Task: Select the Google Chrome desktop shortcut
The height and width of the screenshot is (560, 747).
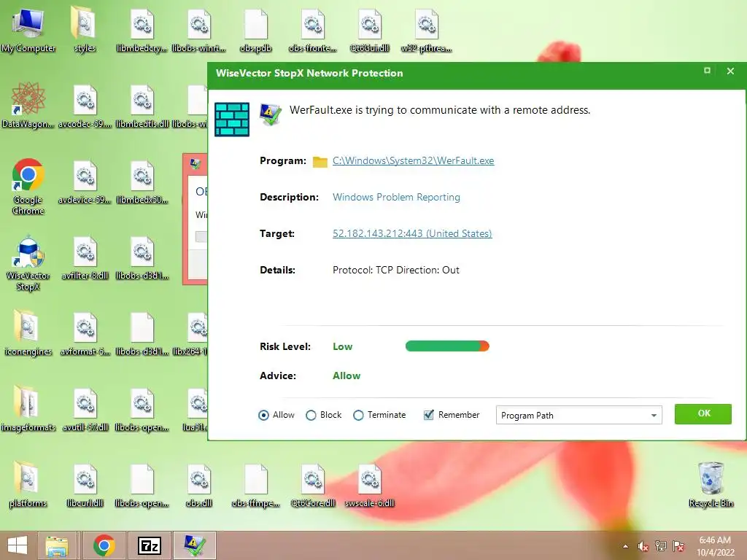Action: (x=28, y=186)
